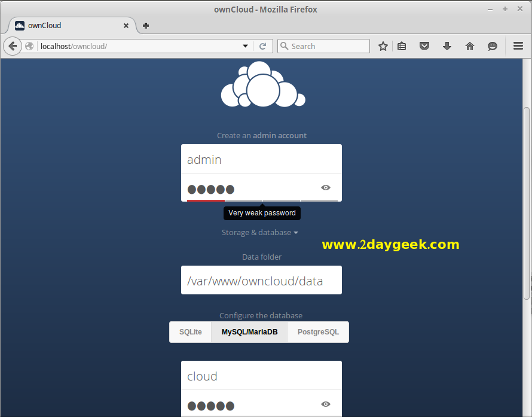This screenshot has height=417, width=532.
Task: Click the Data folder path field
Action: (x=261, y=280)
